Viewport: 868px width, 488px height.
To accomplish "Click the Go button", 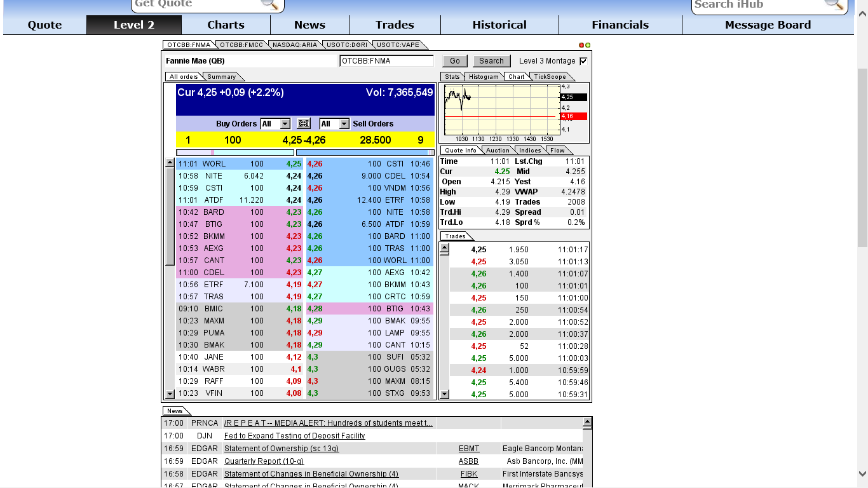I will point(454,60).
